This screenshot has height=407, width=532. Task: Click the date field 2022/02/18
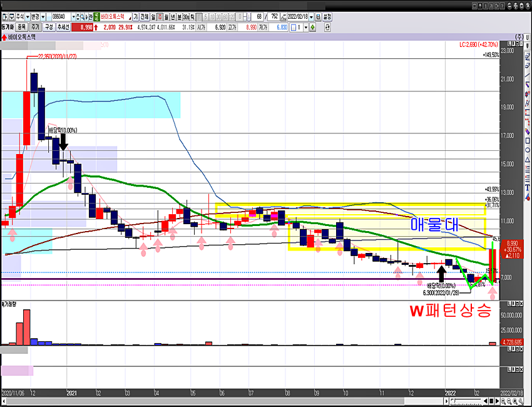coord(298,17)
